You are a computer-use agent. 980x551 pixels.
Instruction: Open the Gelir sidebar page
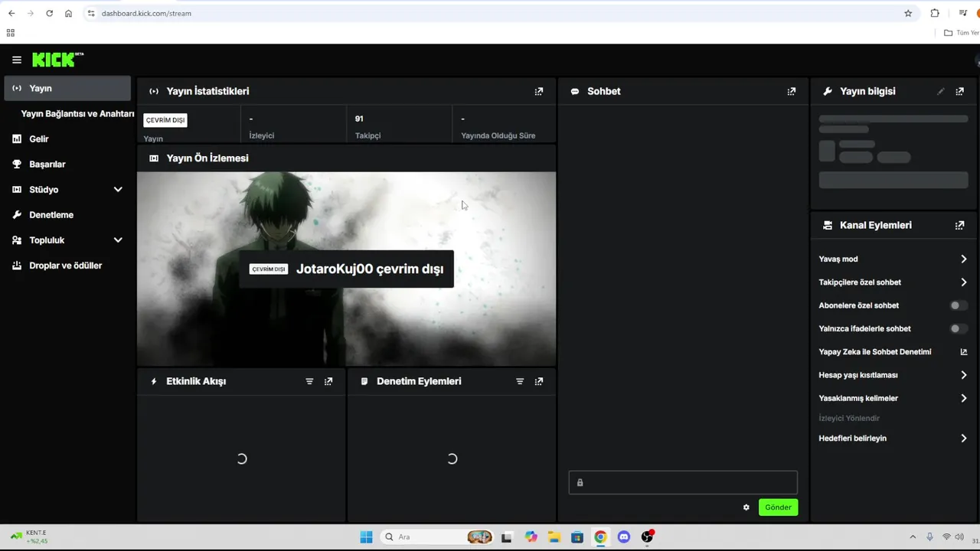67,139
